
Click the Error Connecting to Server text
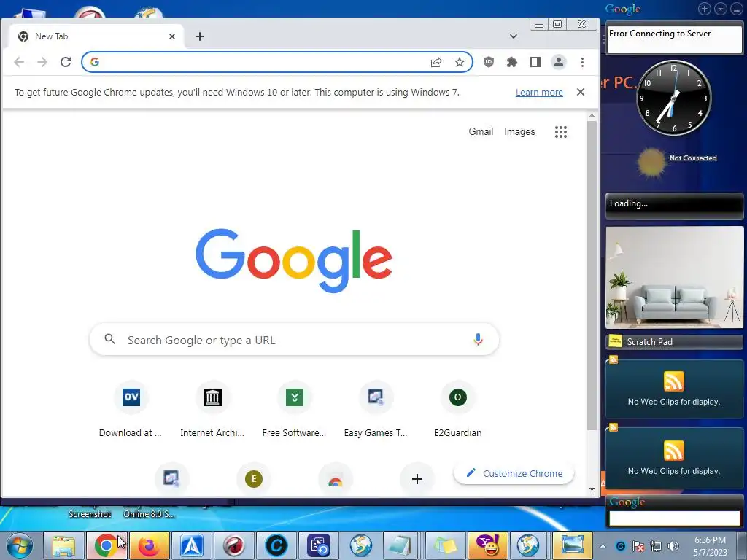[659, 34]
